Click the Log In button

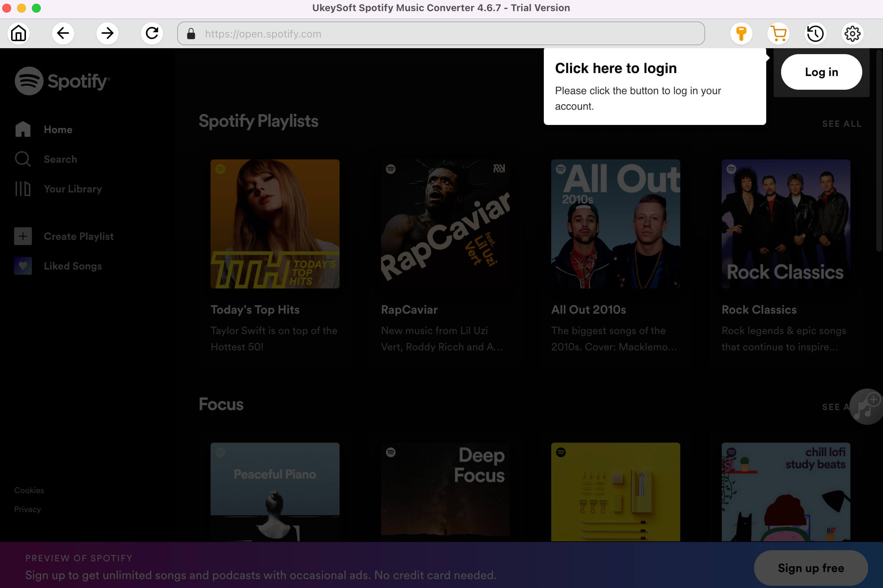coord(822,72)
